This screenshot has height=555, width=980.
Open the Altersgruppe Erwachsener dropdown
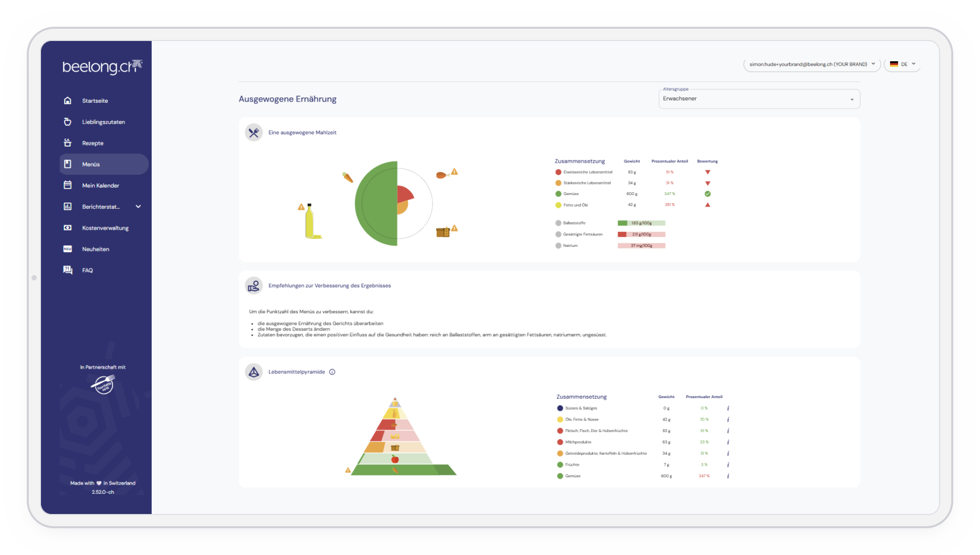click(x=759, y=99)
